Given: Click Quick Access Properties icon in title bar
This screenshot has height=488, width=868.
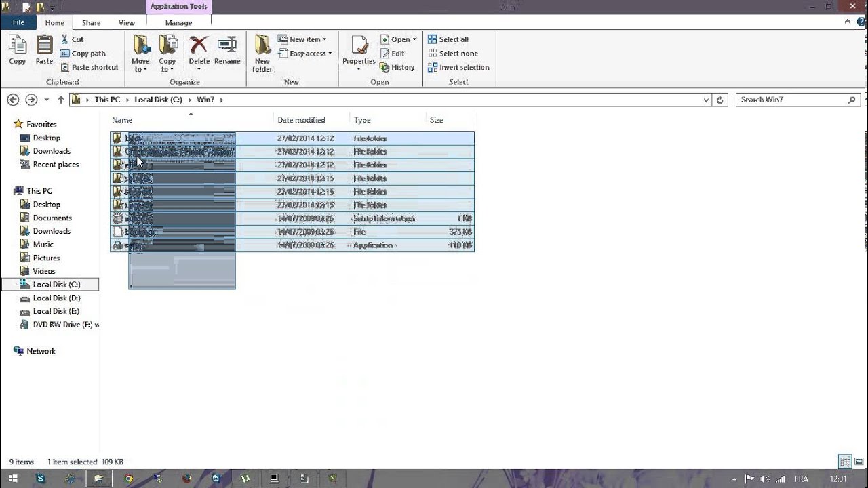Looking at the screenshot, I should (26, 7).
